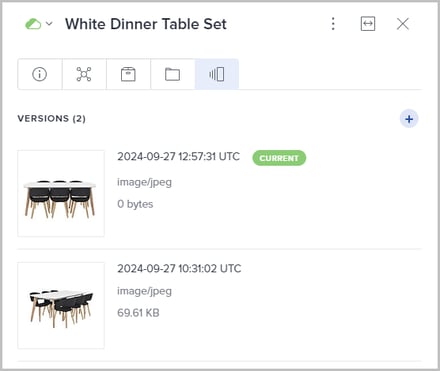Expand panel width with arrows icon
This screenshot has width=440, height=371.
[x=368, y=24]
